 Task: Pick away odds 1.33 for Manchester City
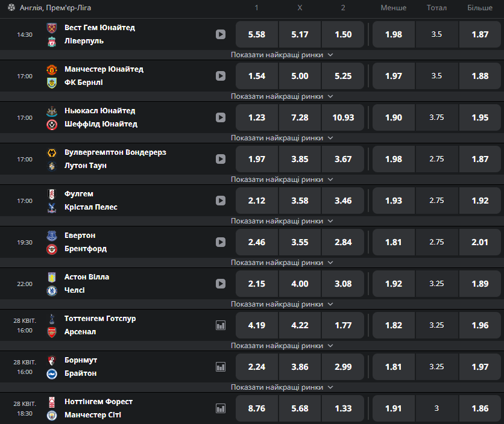(x=343, y=408)
